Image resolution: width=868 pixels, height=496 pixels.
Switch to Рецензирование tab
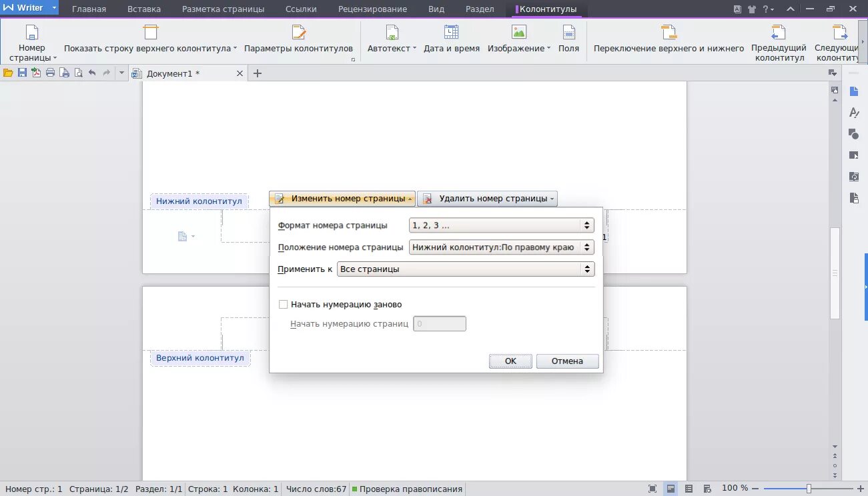click(x=372, y=9)
